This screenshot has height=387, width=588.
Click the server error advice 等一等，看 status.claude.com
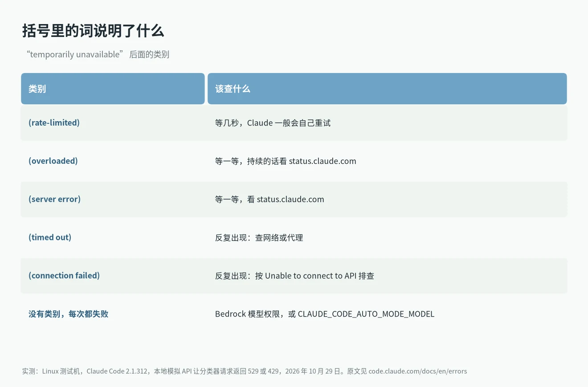coord(269,200)
